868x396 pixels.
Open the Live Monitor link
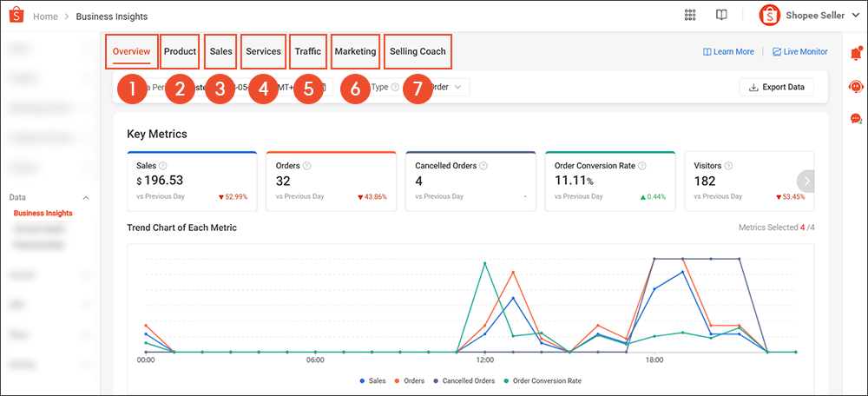coord(799,52)
